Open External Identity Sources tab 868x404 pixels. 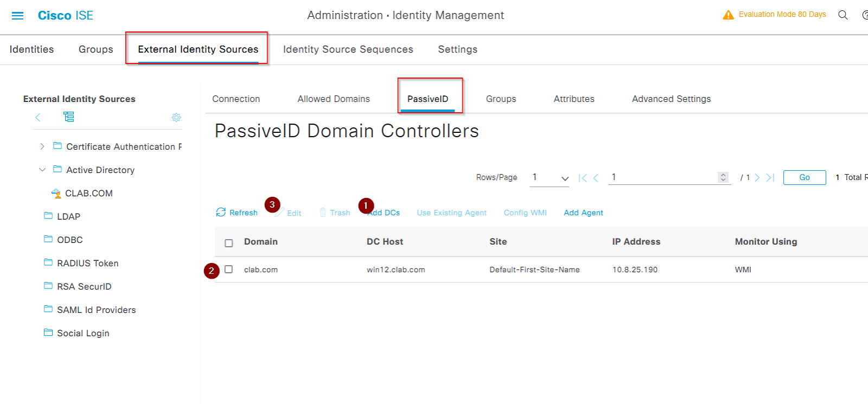198,49
